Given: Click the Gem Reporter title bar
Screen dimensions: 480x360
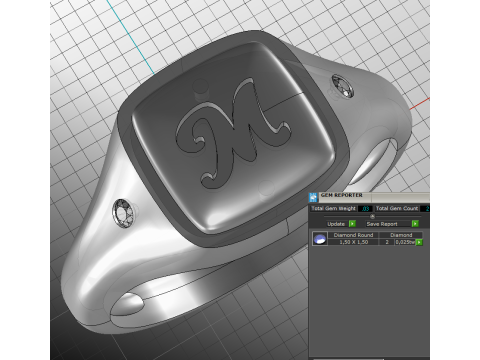Looking at the screenshot, I should point(374,197).
